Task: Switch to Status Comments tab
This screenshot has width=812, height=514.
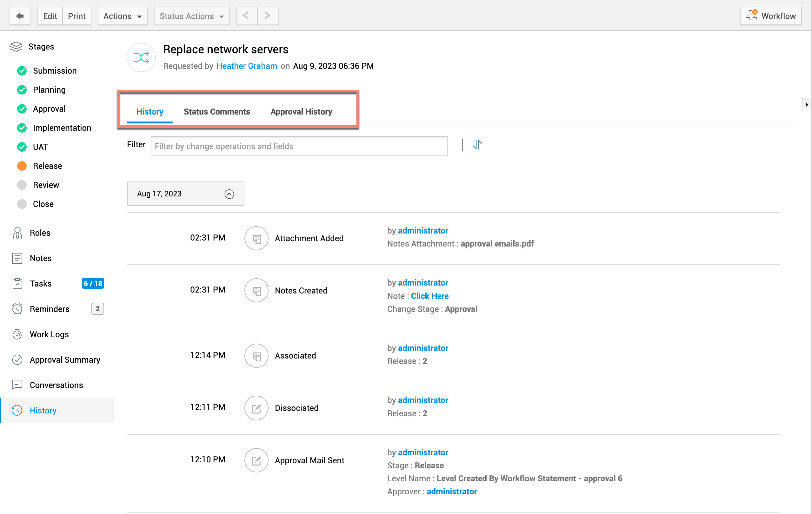Action: (x=216, y=112)
